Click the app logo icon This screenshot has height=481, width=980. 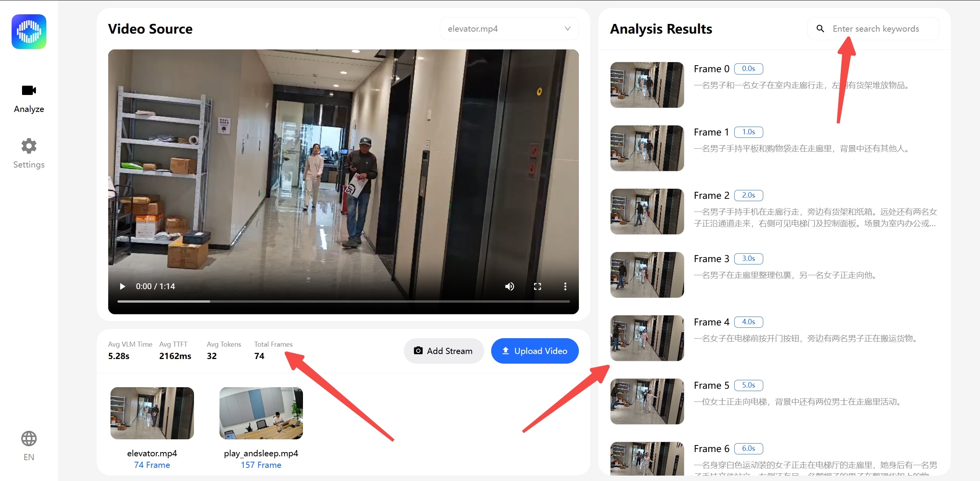pyautogui.click(x=29, y=32)
